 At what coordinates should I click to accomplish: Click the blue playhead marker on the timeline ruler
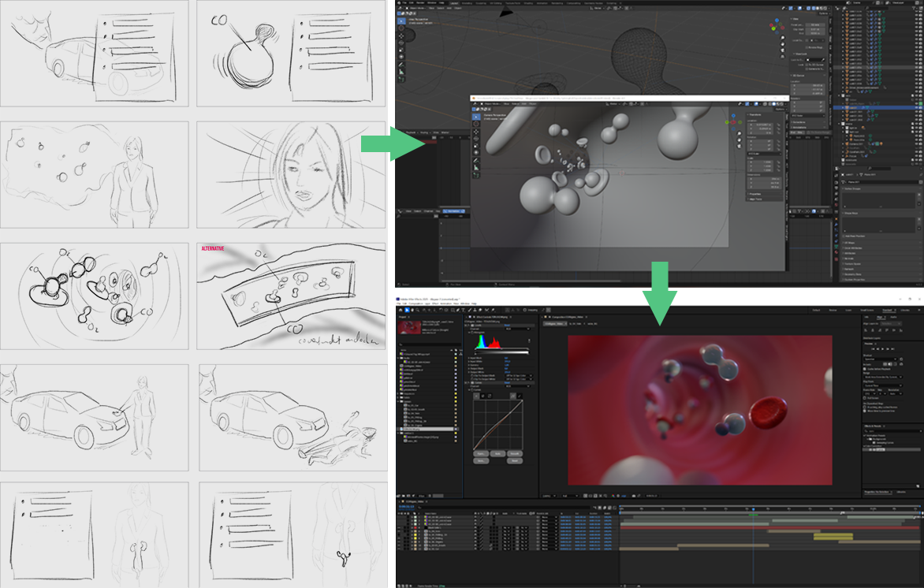click(752, 509)
